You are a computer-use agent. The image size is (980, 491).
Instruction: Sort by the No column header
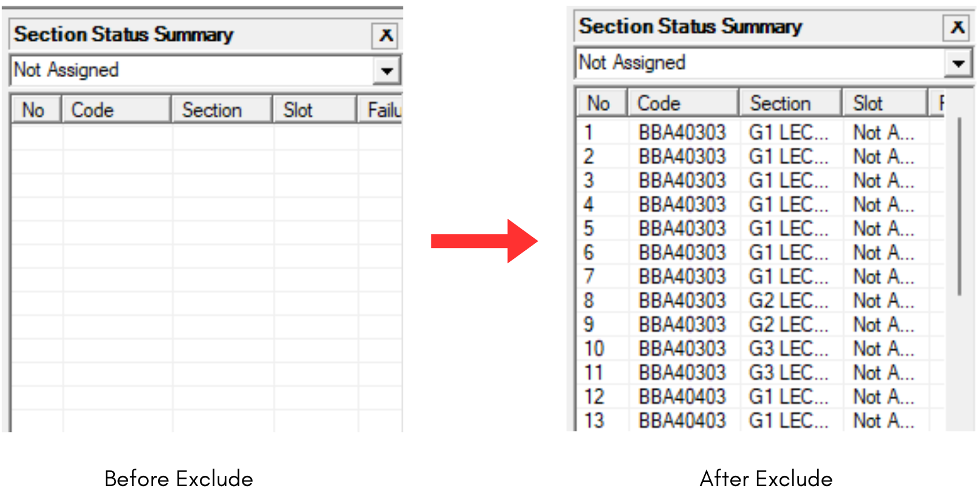pos(601,102)
